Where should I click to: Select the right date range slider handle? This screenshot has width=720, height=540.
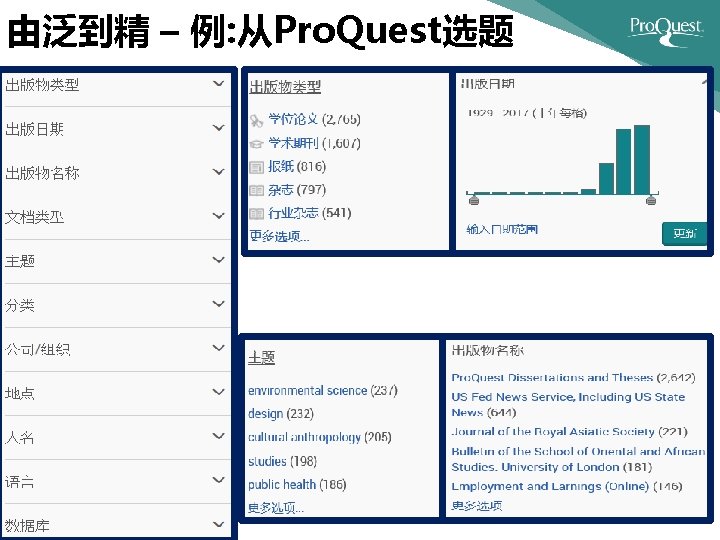[x=651, y=200]
